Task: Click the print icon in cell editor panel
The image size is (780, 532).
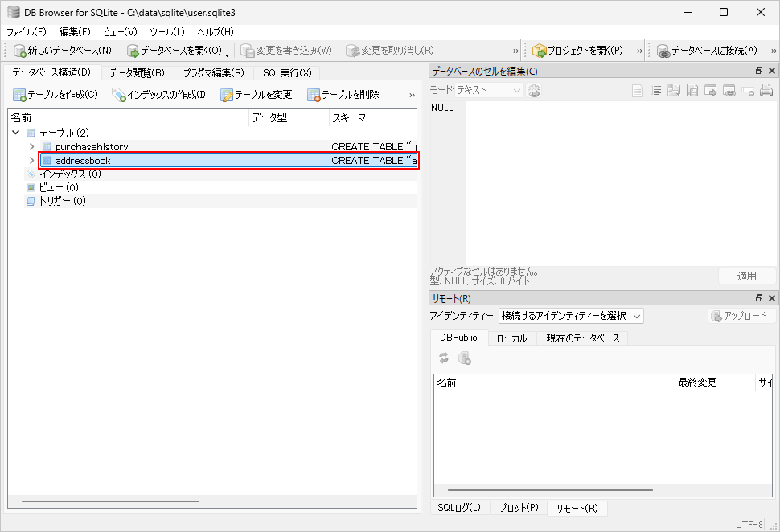Action: (766, 91)
